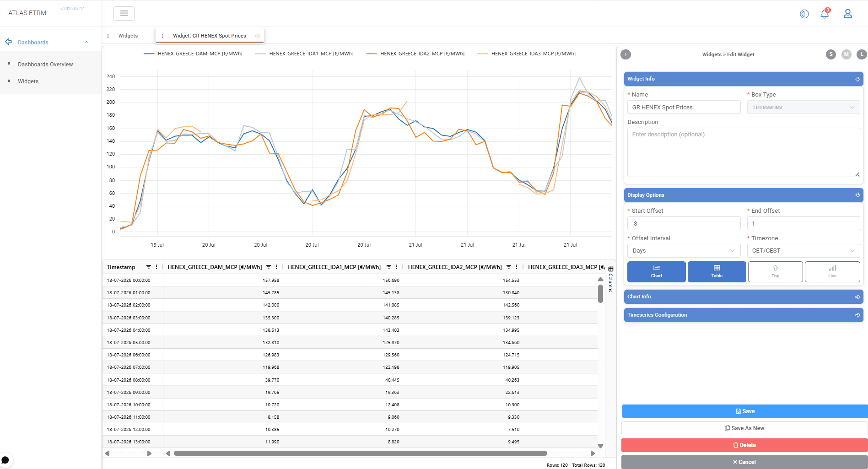Open Dashboards Overview in sidebar
Viewport: 868px width, 469px height.
click(x=45, y=65)
